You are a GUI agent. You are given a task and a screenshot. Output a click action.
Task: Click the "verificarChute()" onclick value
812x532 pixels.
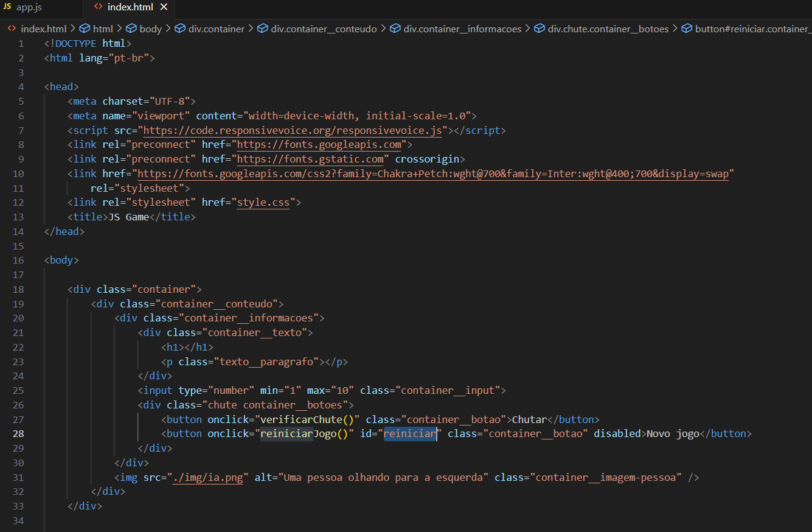point(307,419)
